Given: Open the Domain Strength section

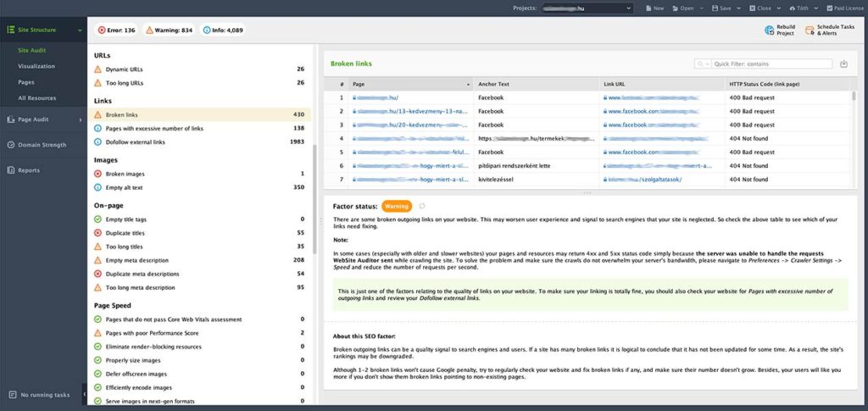Looking at the screenshot, I should (x=42, y=145).
